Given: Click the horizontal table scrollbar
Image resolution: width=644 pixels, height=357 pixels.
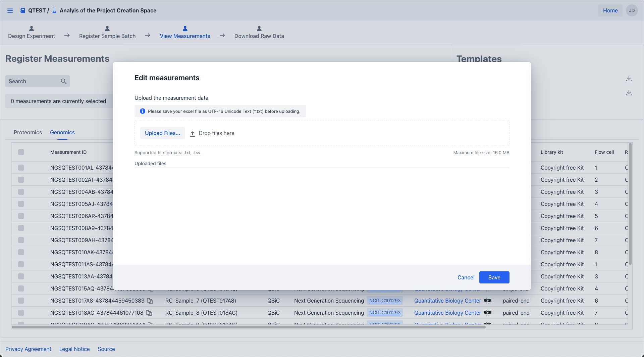Looking at the screenshot, I should [248, 327].
